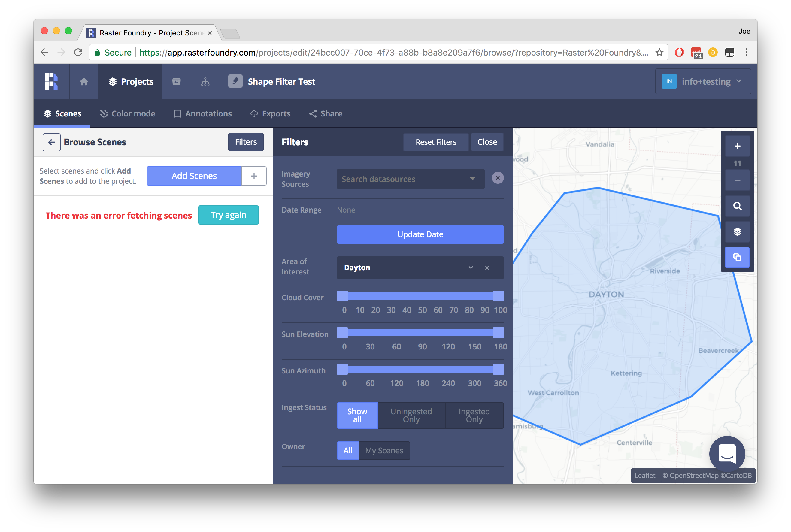Switch to the Scenes tab
This screenshot has height=532, width=791.
click(x=62, y=114)
